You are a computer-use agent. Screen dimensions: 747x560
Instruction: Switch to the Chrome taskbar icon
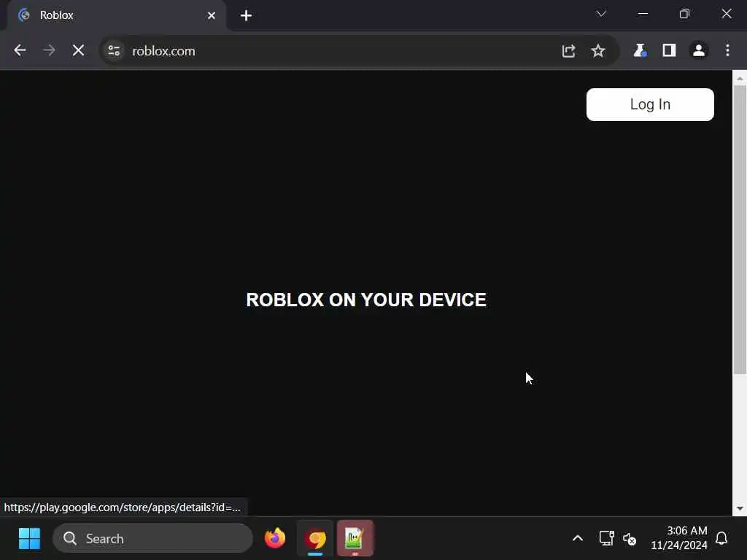[x=315, y=539]
